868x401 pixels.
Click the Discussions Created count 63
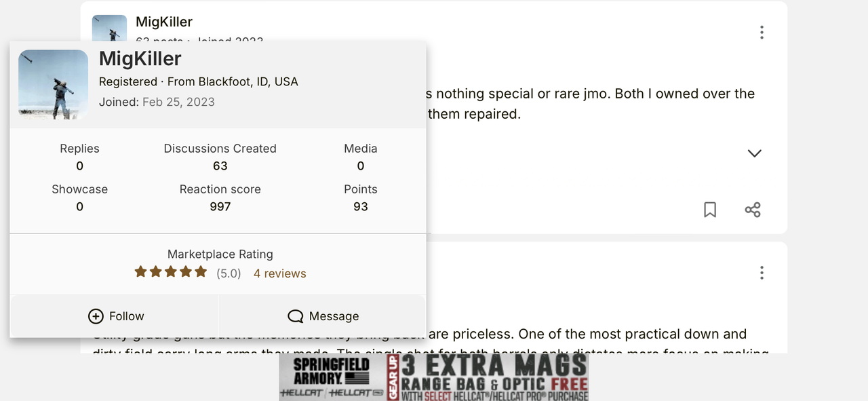point(220,166)
